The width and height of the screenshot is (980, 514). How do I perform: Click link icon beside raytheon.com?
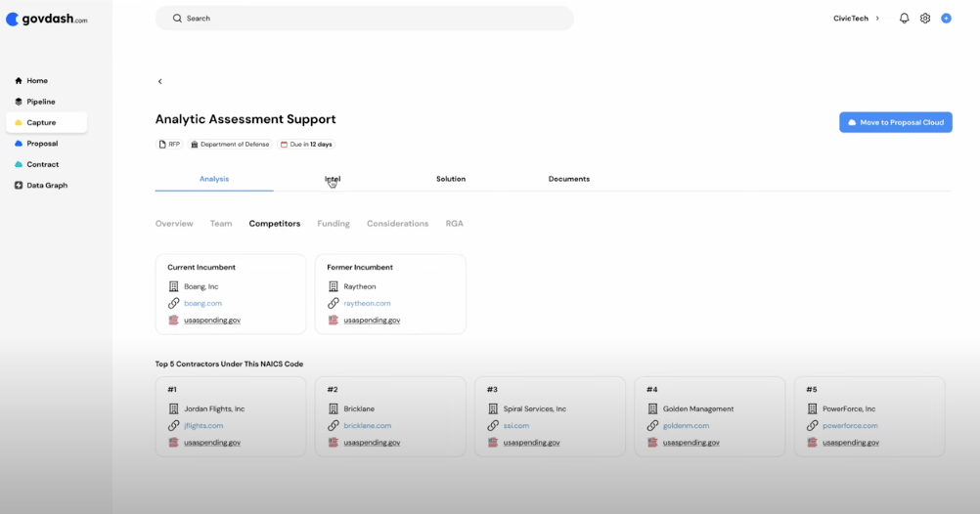point(334,303)
